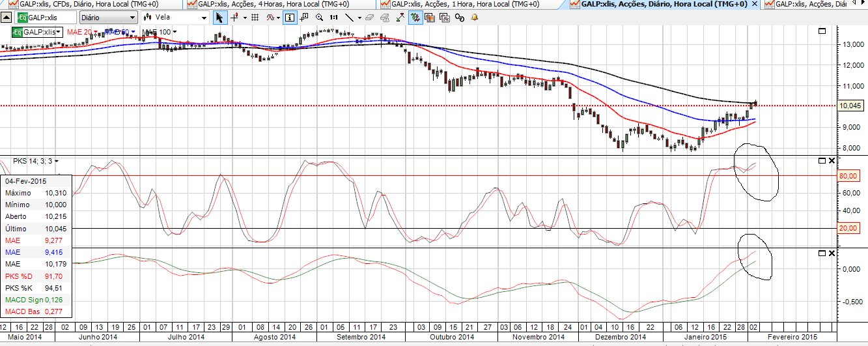Screen dimensions: 868x346
Task: Open the Vela chart type dropdown
Action: pos(176,18)
